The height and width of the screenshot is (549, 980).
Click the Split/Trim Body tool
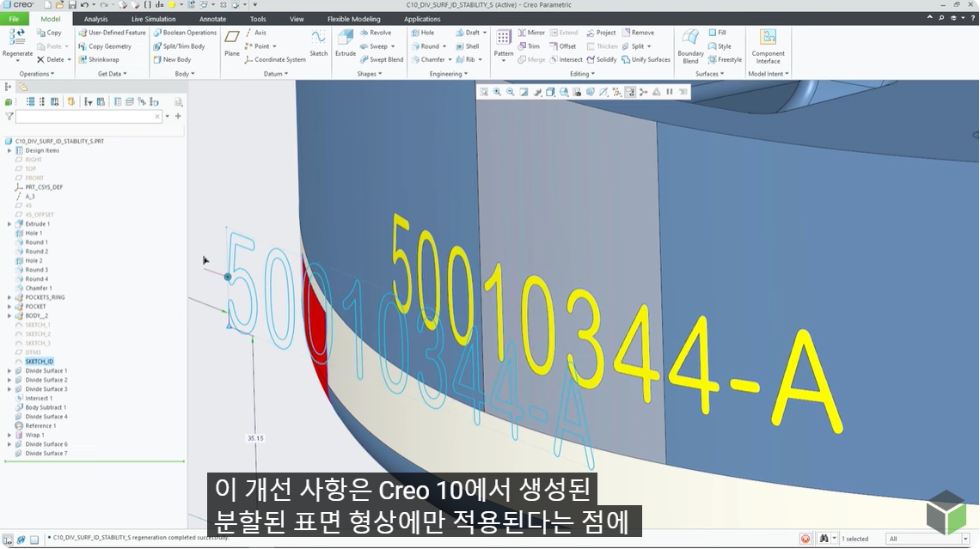click(x=179, y=46)
